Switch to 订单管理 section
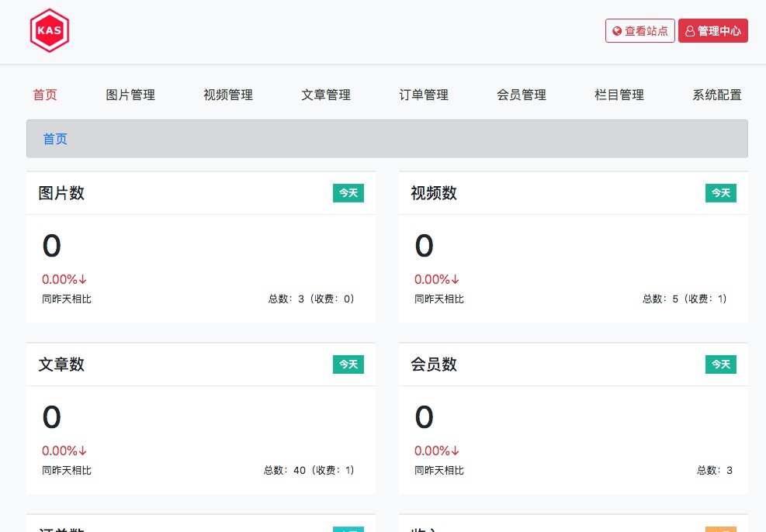Image resolution: width=766 pixels, height=532 pixels. pyautogui.click(x=423, y=95)
